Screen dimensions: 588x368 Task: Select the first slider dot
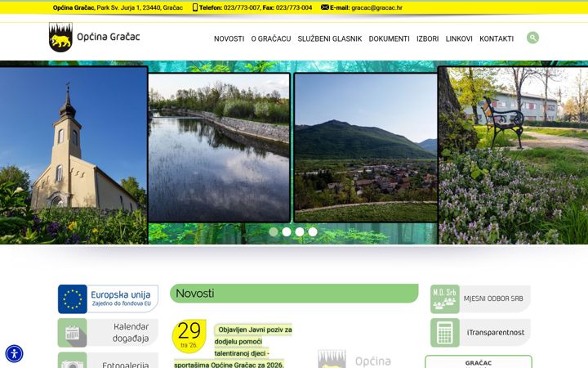pos(274,232)
